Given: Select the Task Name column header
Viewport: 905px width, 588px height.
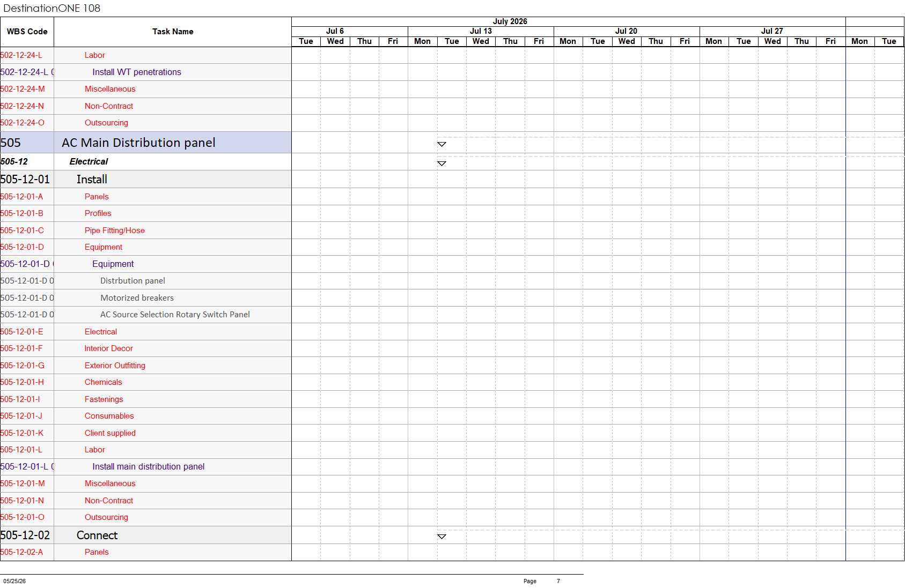Looking at the screenshot, I should [173, 32].
